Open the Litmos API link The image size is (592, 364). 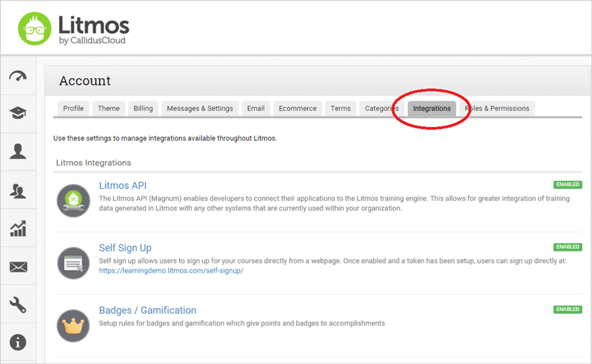(x=123, y=185)
